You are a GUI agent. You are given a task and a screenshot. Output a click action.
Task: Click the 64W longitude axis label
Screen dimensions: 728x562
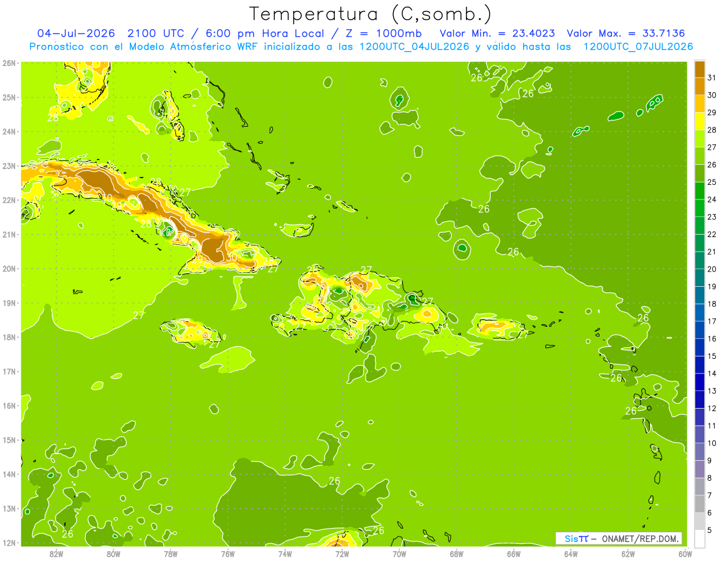(x=571, y=553)
